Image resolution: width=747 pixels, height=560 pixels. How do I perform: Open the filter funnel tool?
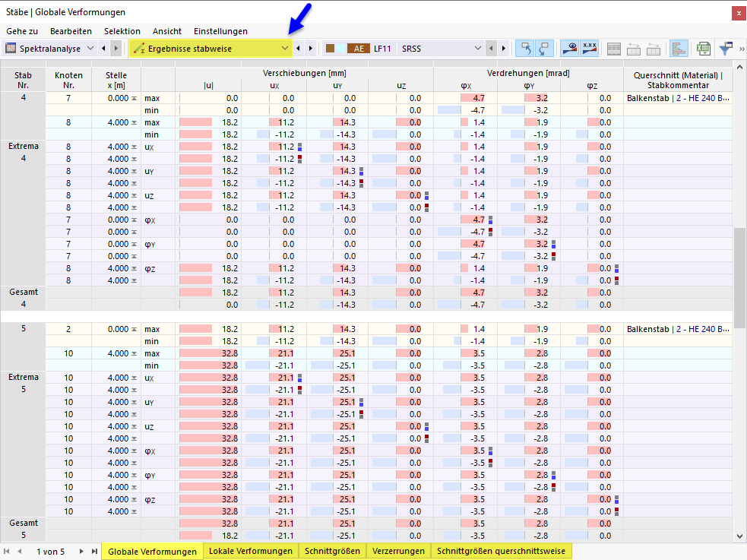coord(726,49)
